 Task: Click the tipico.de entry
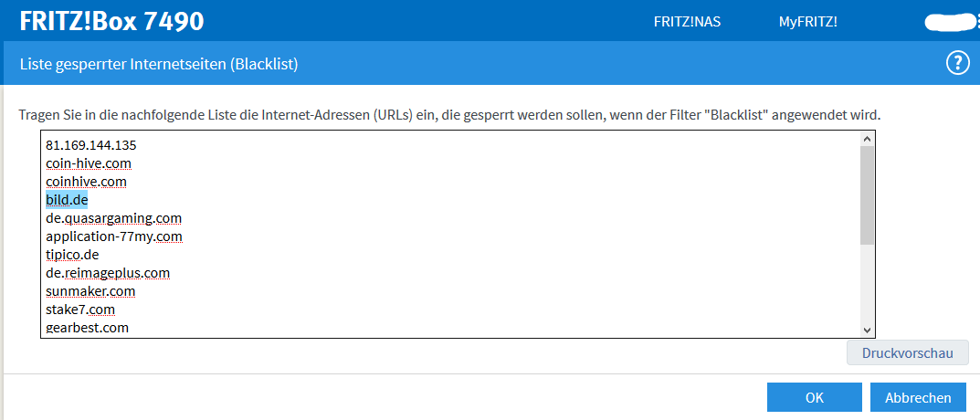[x=72, y=255]
